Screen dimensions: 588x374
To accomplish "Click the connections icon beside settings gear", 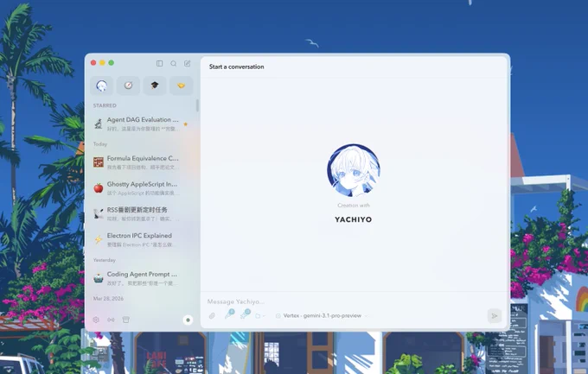I will (111, 320).
